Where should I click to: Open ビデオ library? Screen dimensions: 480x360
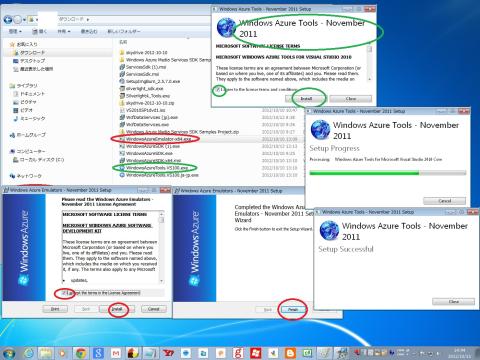pos(23,110)
